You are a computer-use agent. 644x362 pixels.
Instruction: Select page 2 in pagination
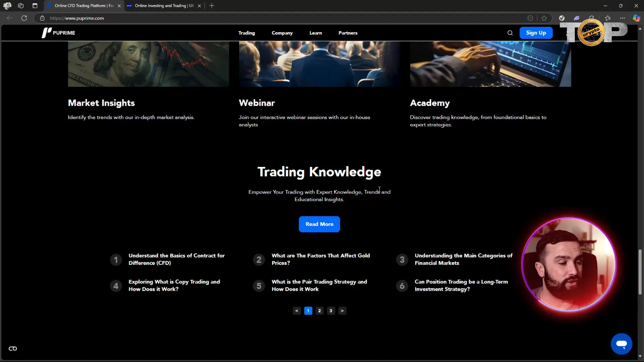pyautogui.click(x=319, y=311)
